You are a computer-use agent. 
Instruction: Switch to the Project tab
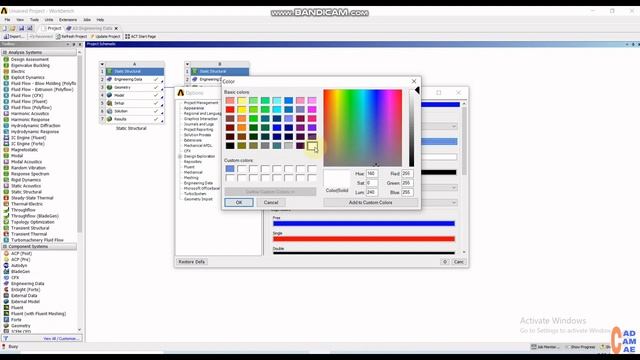click(x=51, y=28)
